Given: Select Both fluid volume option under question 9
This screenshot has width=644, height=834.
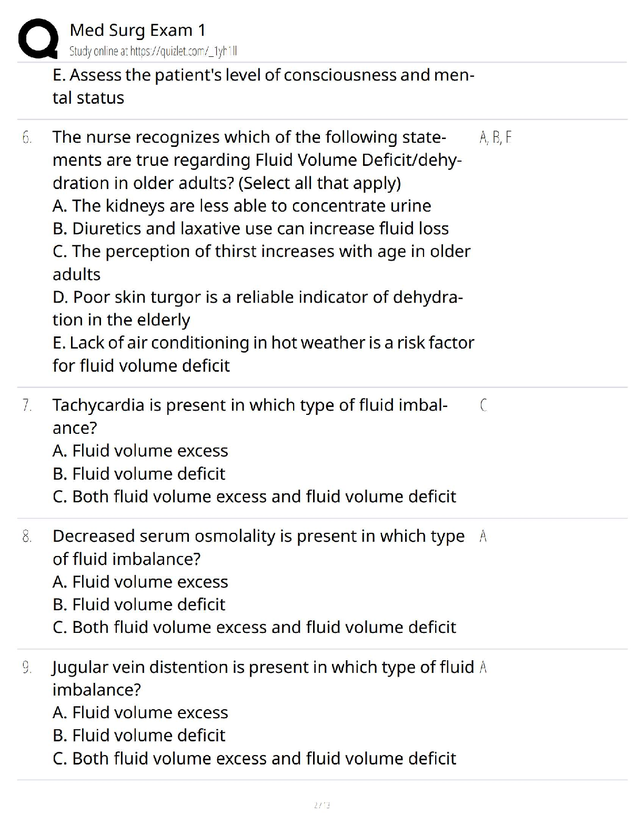Looking at the screenshot, I should pyautogui.click(x=254, y=759).
